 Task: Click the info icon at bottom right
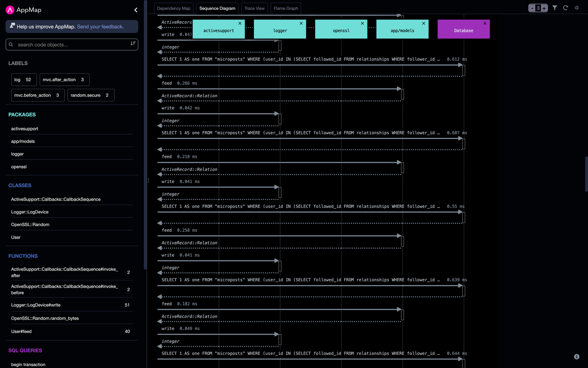coord(577,357)
